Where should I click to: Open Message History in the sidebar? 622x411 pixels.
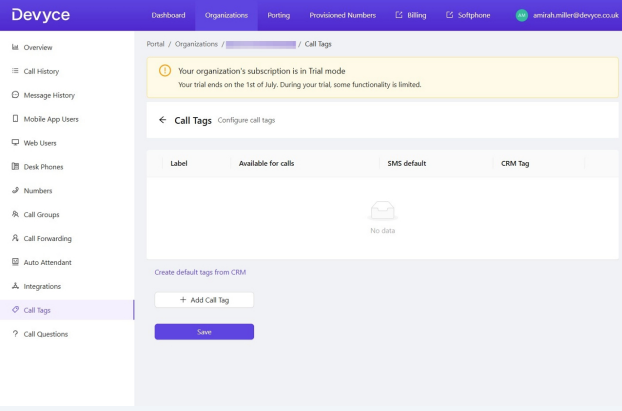coord(67,95)
